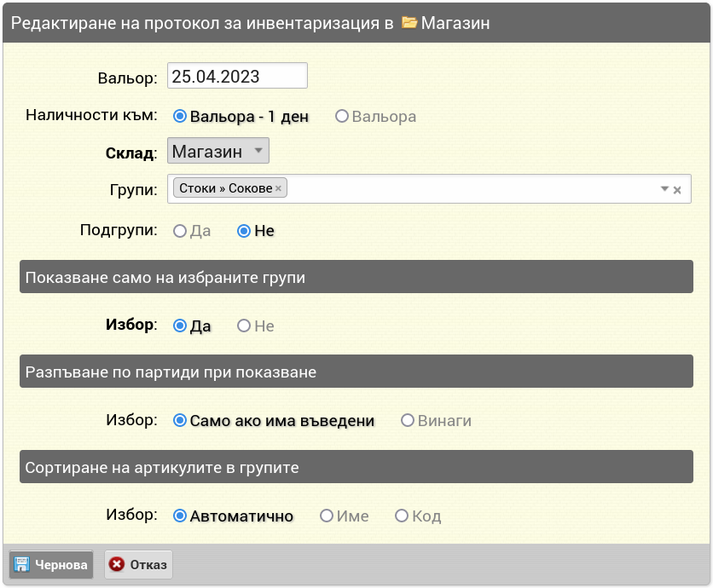Click the folder icon next to Магазин title
Viewport: 713px width, 588px height.
409,22
